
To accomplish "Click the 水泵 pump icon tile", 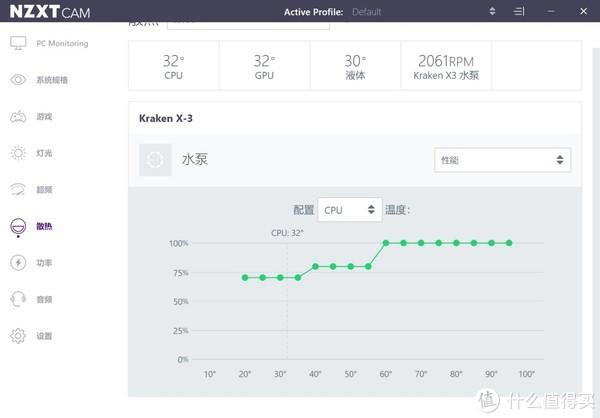I will coord(155,160).
